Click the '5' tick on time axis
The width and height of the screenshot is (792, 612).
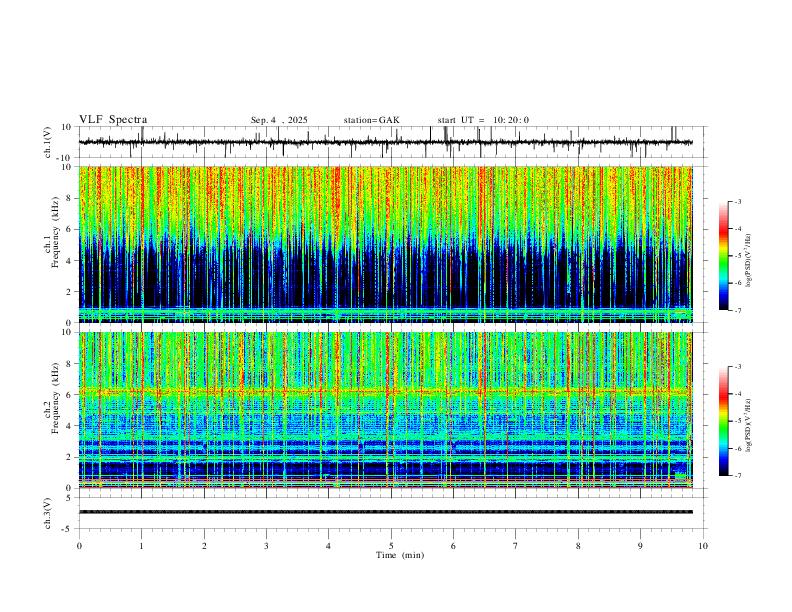click(x=391, y=546)
